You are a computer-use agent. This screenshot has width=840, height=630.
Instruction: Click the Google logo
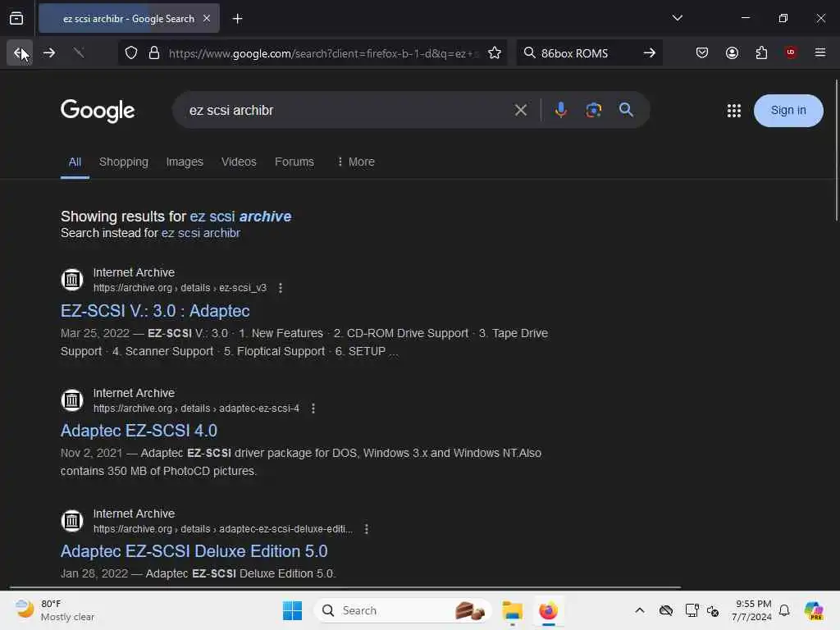coord(98,111)
